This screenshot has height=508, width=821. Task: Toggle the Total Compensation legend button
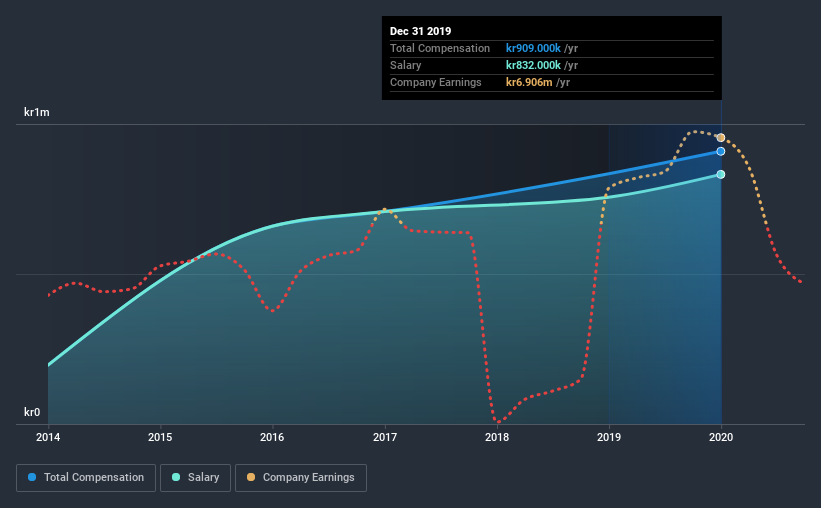(x=86, y=478)
